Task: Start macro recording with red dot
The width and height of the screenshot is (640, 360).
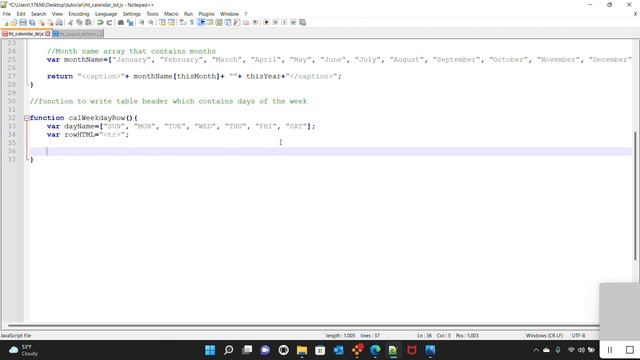Action: tap(266, 22)
